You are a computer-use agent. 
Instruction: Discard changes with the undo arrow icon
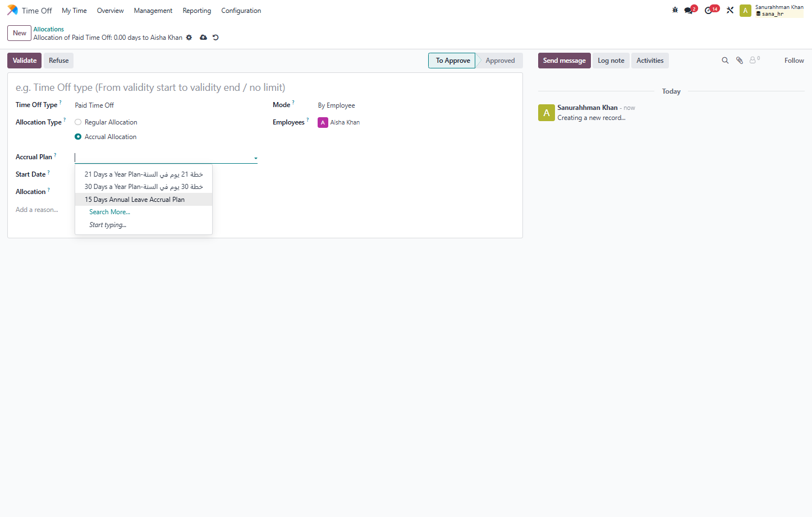(x=215, y=38)
